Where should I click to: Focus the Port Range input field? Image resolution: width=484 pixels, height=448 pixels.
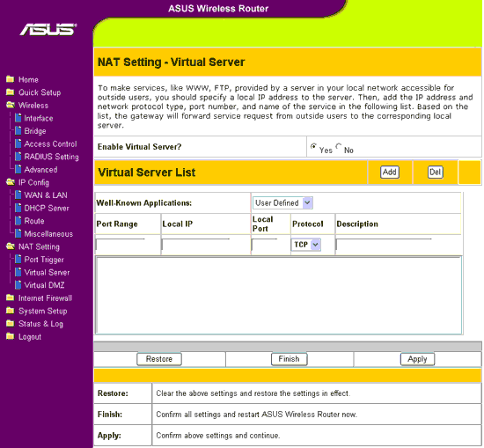tap(121, 245)
